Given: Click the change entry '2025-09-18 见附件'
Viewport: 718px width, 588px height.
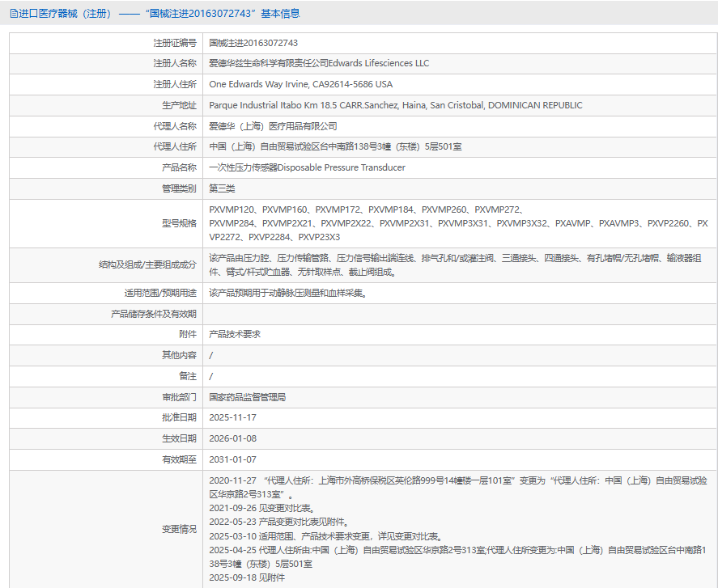Looking at the screenshot, I should click(247, 578).
